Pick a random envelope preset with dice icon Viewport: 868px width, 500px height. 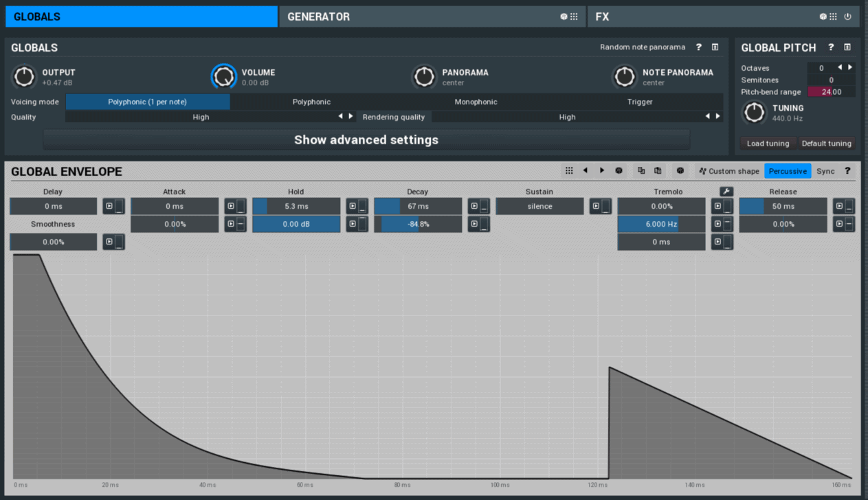(619, 171)
